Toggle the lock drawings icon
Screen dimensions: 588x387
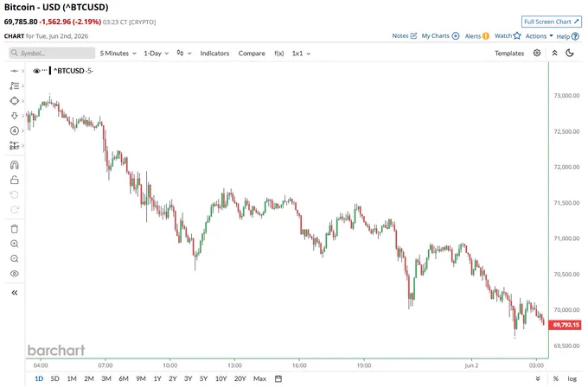coord(14,180)
